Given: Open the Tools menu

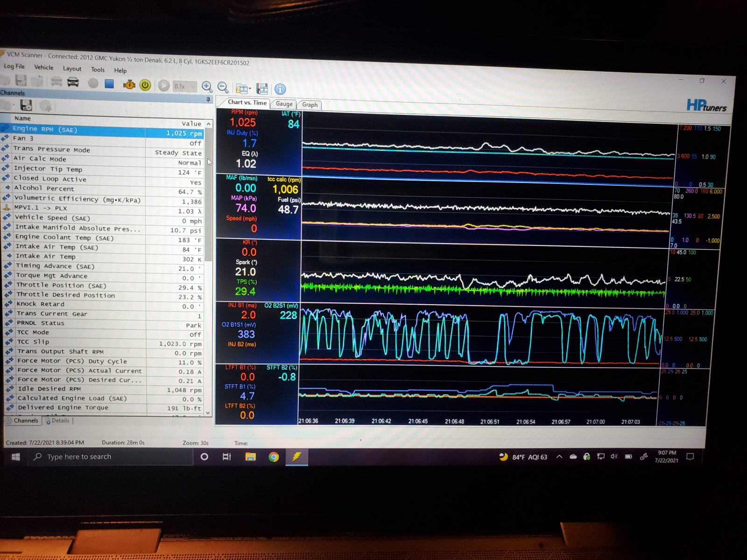Looking at the screenshot, I should point(98,70).
